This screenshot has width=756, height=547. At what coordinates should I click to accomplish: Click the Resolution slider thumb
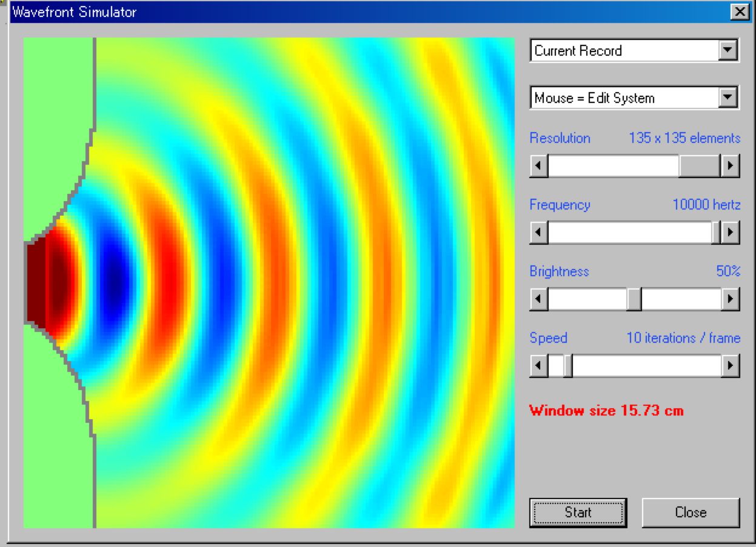pos(699,165)
